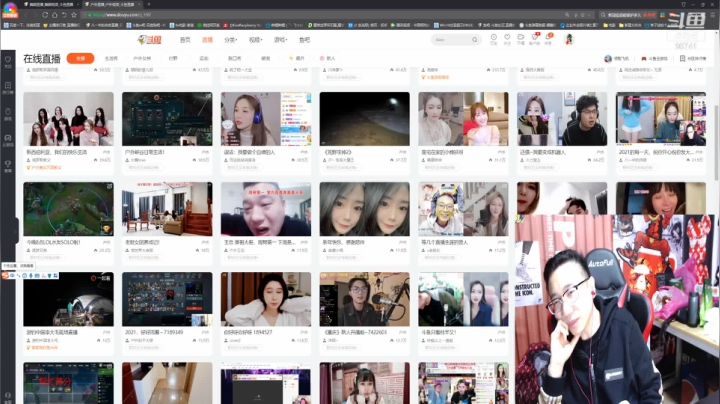Open the user avatar in the header
This screenshot has width=720, height=404.
[x=569, y=39]
